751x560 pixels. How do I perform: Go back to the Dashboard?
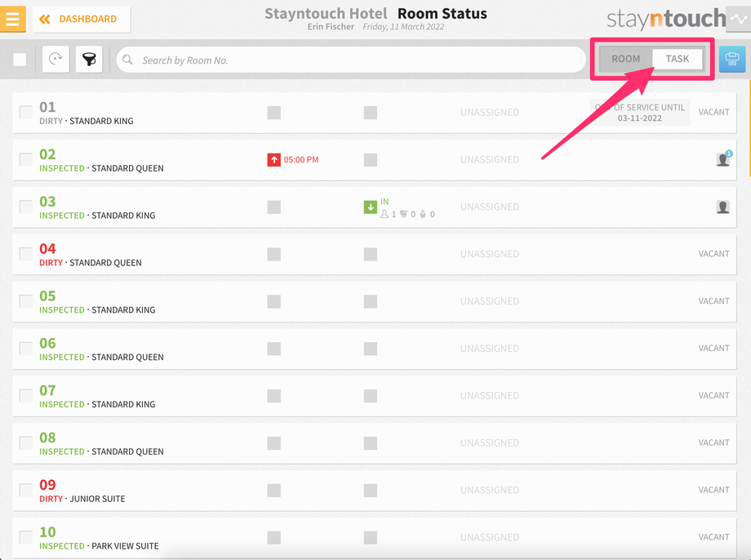81,19
